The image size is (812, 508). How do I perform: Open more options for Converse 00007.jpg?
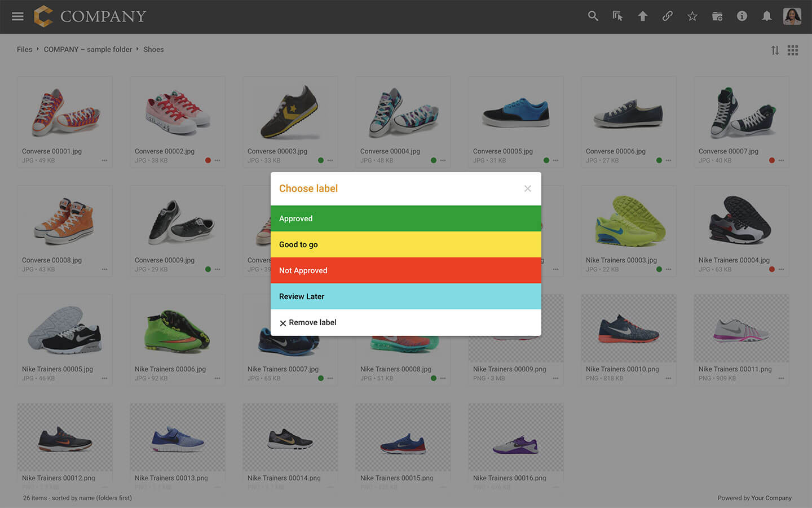pos(781,160)
